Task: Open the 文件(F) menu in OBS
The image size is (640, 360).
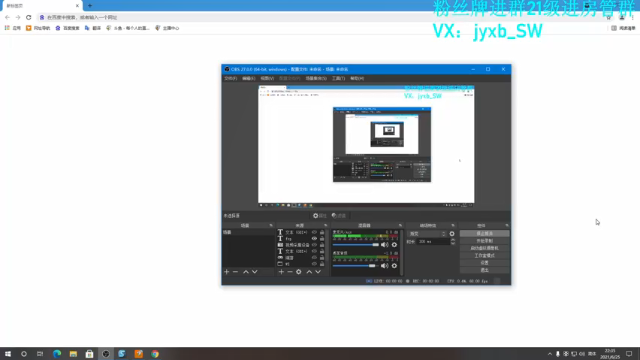Action: [x=231, y=78]
